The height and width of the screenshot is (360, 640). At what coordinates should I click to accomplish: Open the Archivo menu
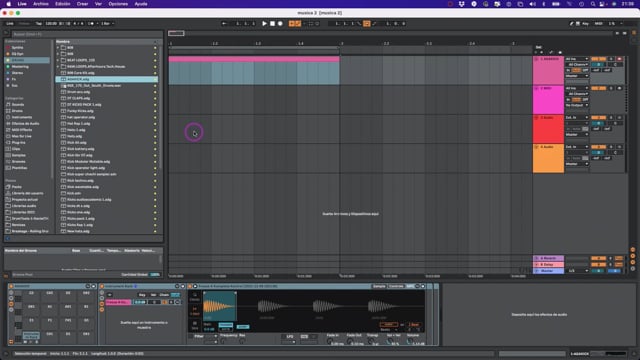[x=40, y=4]
